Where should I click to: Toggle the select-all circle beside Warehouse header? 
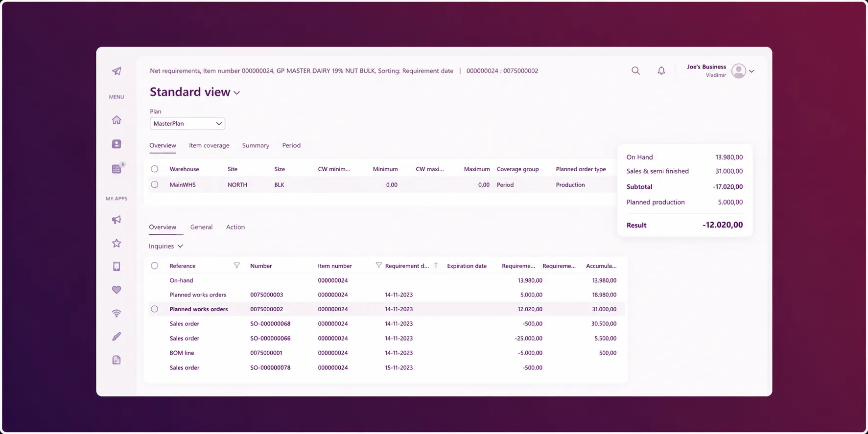click(155, 169)
